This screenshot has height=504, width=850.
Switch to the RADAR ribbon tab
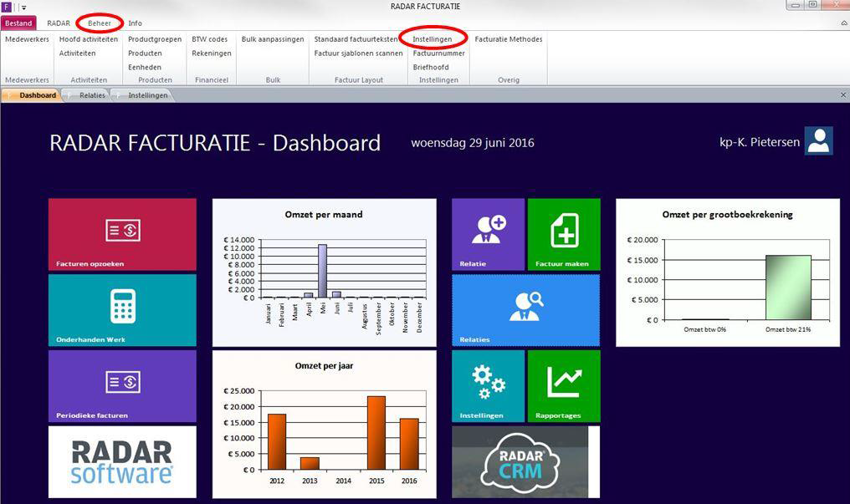[x=59, y=23]
